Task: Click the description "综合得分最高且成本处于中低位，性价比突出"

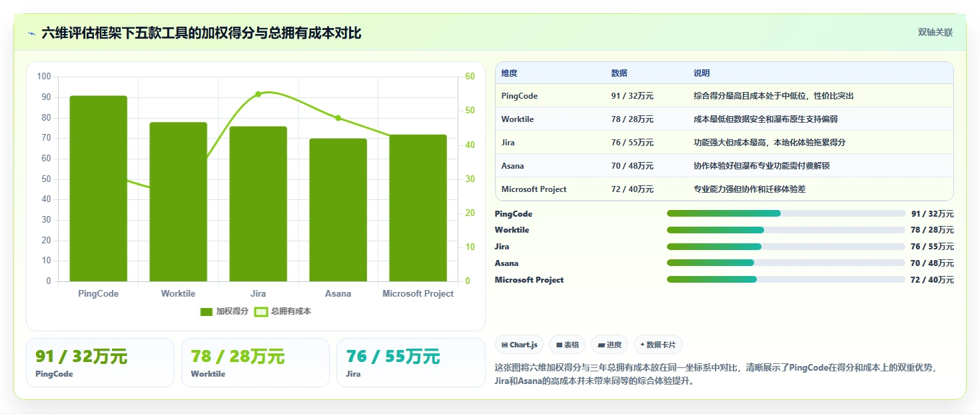Action: click(x=773, y=96)
